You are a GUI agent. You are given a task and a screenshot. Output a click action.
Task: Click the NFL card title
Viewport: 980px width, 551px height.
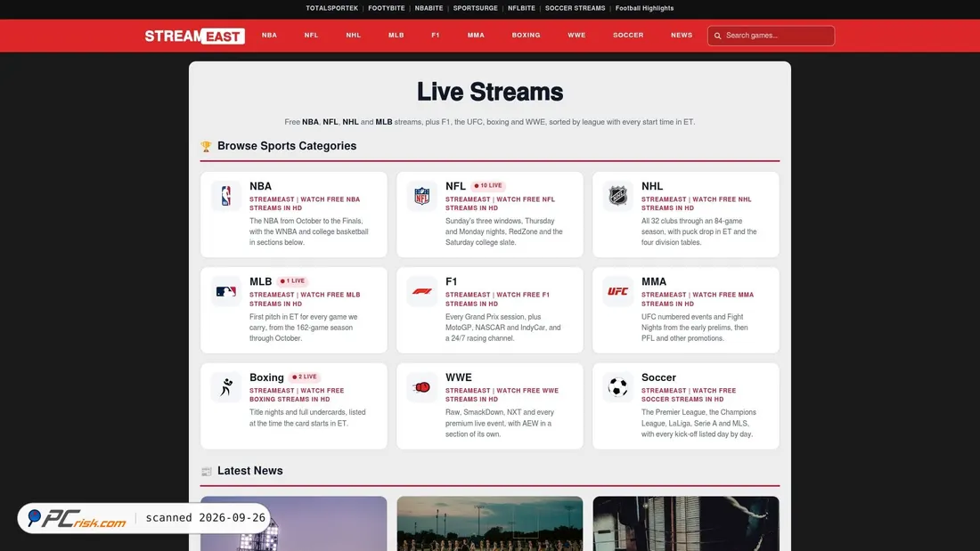click(455, 186)
